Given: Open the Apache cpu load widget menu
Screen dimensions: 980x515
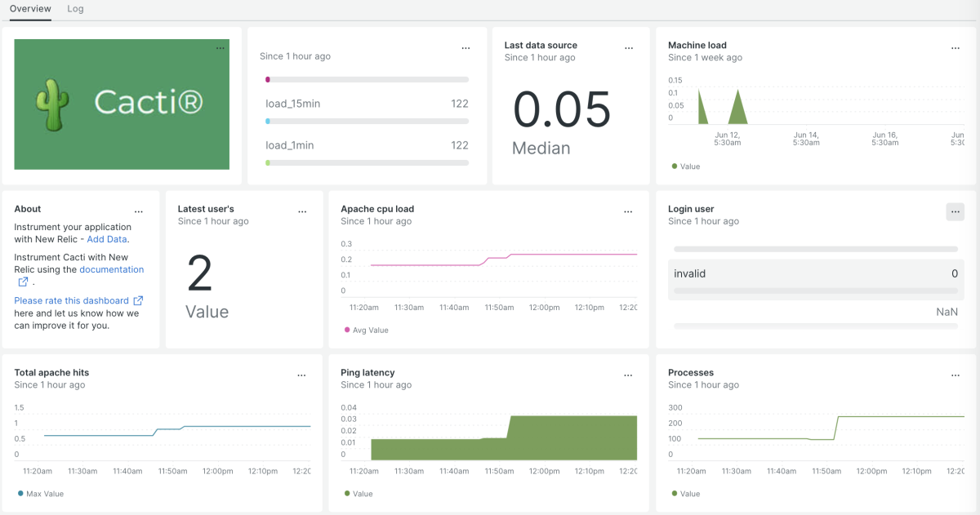Looking at the screenshot, I should tap(628, 211).
